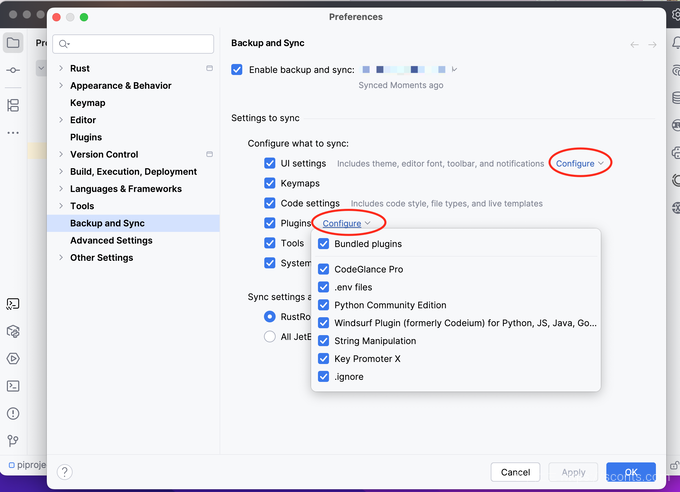Open Advanced Settings page

(x=111, y=240)
